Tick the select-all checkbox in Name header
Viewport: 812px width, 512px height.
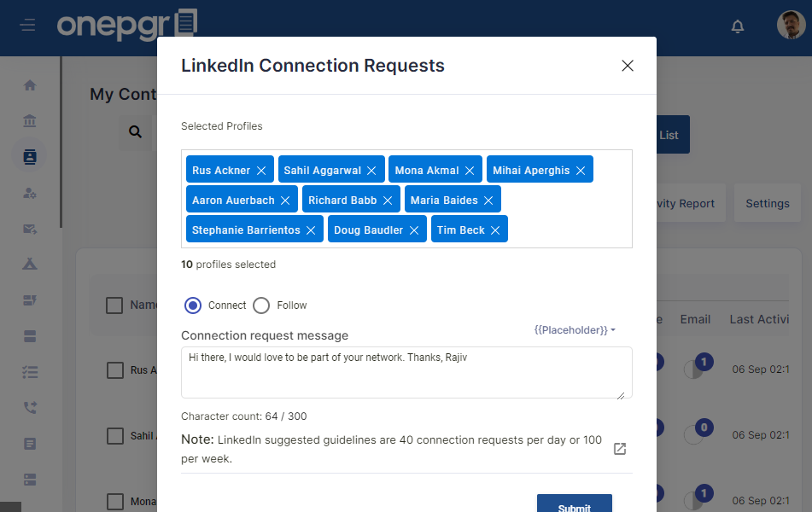(114, 305)
